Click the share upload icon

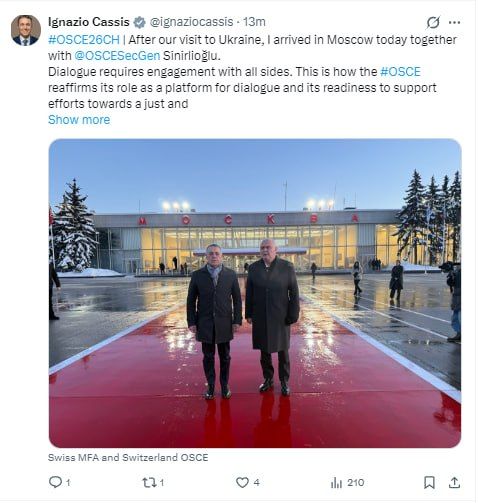click(x=454, y=482)
